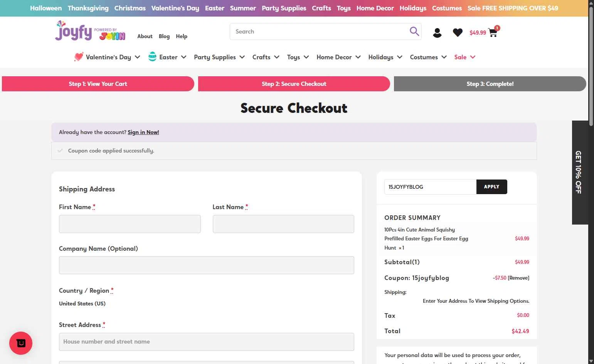This screenshot has width=594, height=364.
Task: Open the Blog link
Action: pyautogui.click(x=164, y=36)
